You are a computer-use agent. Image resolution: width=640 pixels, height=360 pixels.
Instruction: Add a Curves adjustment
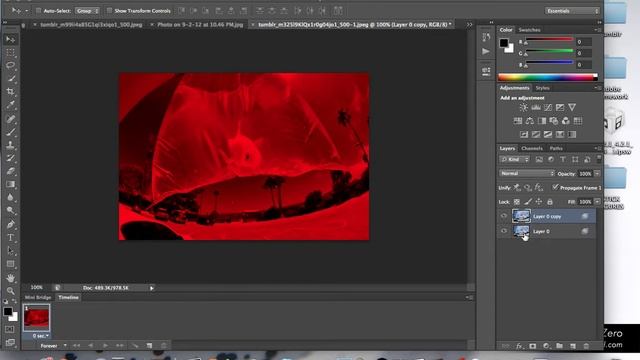[x=548, y=107]
